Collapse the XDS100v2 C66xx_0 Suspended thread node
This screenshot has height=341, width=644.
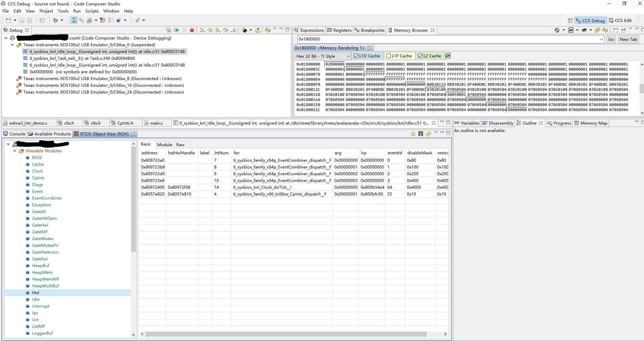pyautogui.click(x=12, y=45)
